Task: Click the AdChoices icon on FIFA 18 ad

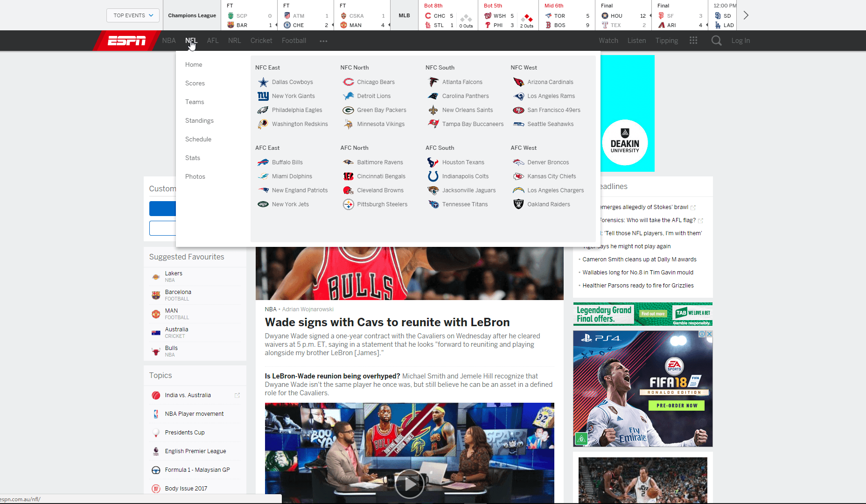Action: point(702,334)
